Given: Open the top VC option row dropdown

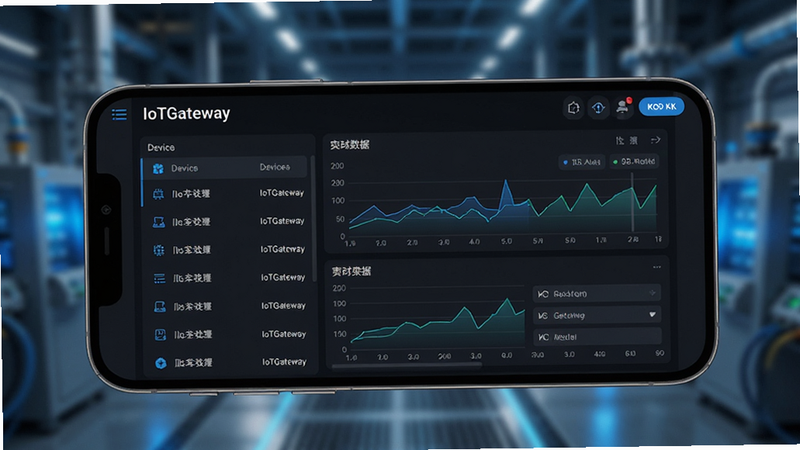Looking at the screenshot, I should [597, 293].
